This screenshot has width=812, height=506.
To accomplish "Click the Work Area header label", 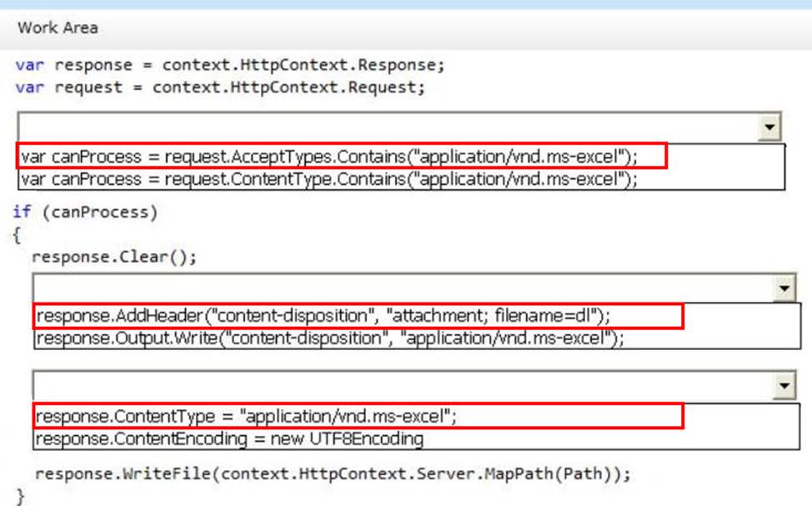I will pos(58,28).
